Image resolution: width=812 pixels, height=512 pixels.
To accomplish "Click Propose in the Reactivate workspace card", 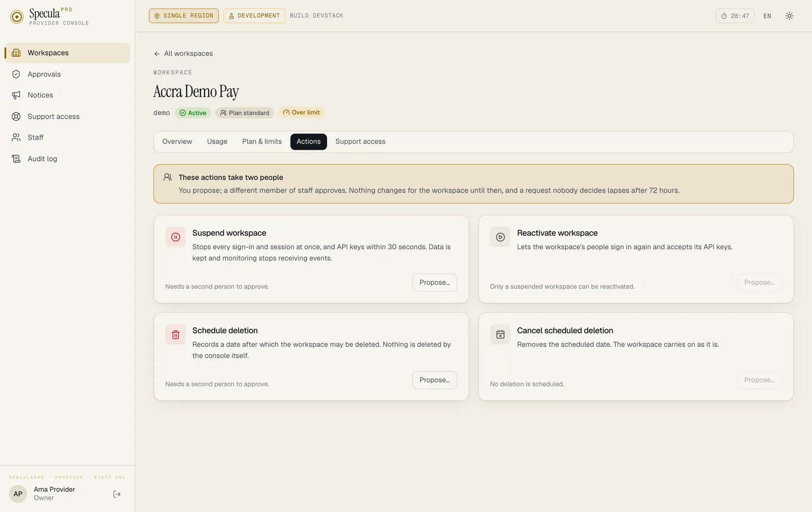I will pos(759,283).
